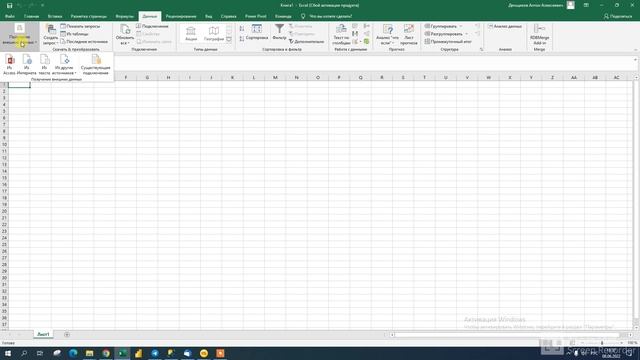Open the From Other Sources dropdown
Image resolution: width=640 pixels, height=360 pixels.
click(64, 64)
